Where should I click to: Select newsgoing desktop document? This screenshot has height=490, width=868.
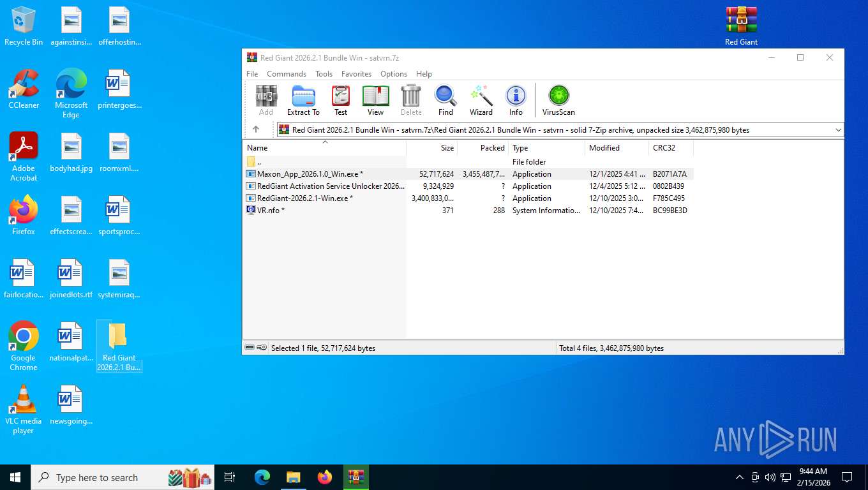tap(71, 406)
